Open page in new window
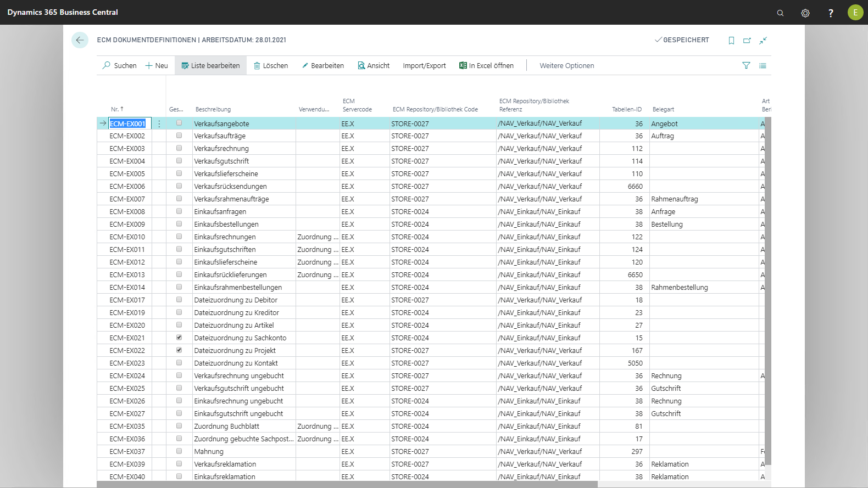868x488 pixels. pyautogui.click(x=747, y=40)
